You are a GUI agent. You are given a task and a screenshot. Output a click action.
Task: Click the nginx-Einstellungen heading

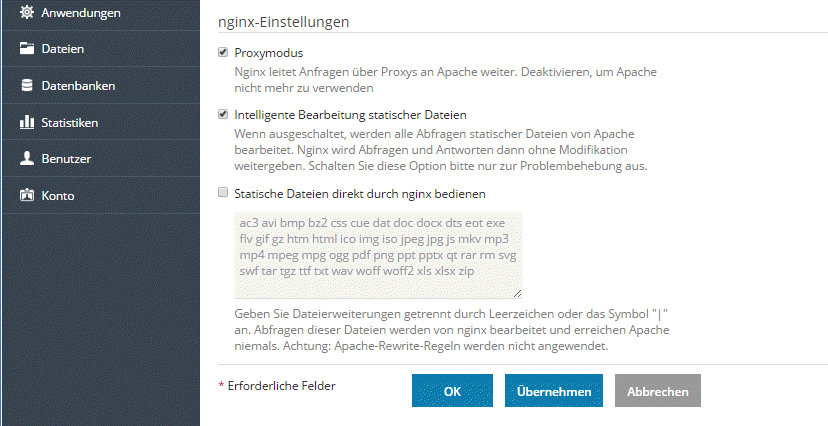[x=284, y=22]
